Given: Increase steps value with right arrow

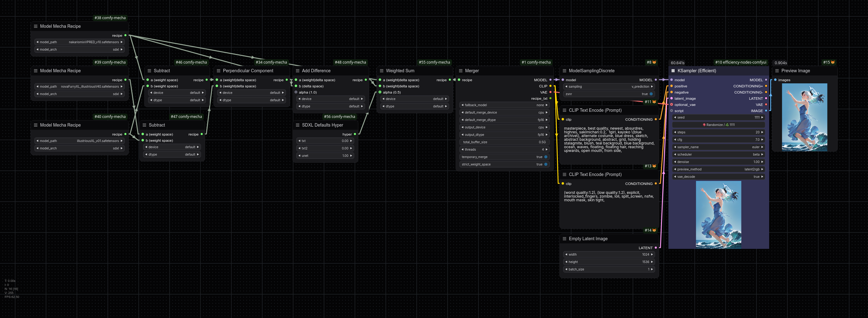Looking at the screenshot, I should pyautogui.click(x=762, y=132).
